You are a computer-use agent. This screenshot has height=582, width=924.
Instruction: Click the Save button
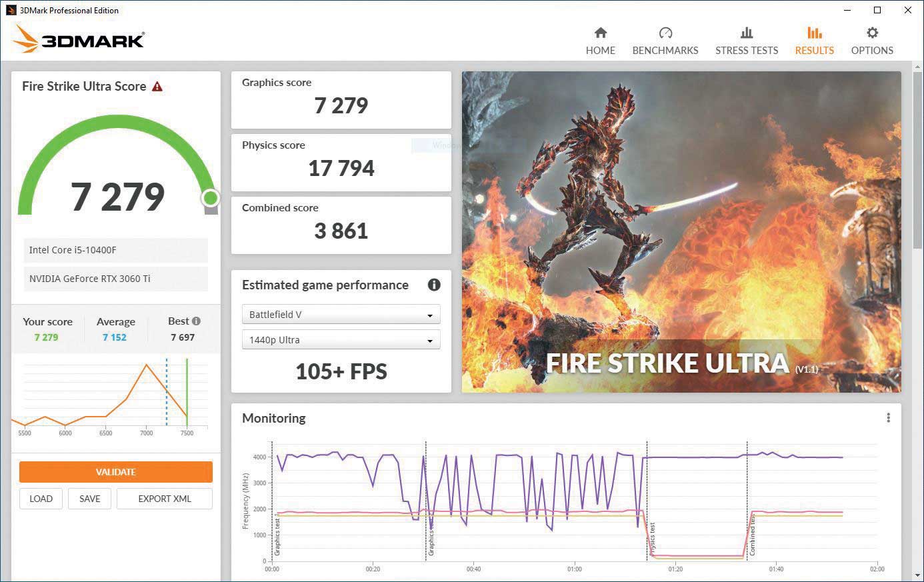(90, 499)
